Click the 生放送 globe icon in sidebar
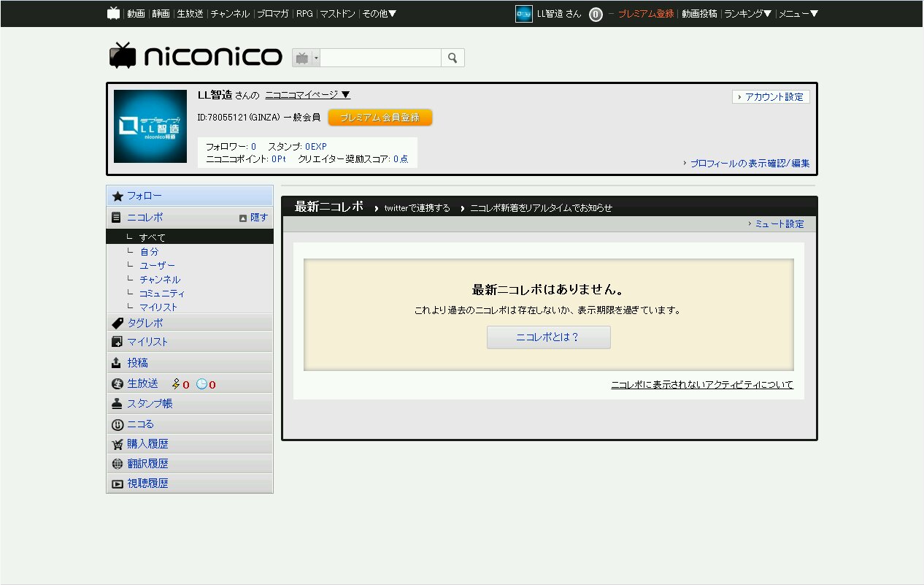The image size is (924, 585). tap(117, 383)
